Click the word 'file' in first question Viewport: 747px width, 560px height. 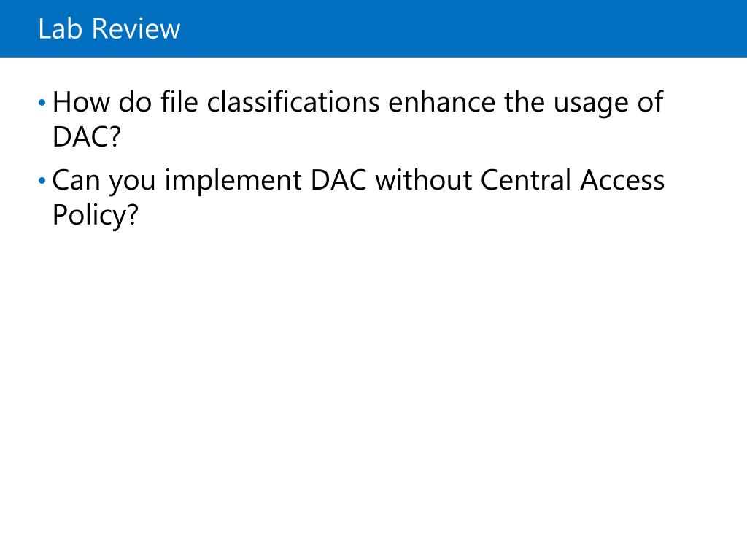[x=179, y=102]
